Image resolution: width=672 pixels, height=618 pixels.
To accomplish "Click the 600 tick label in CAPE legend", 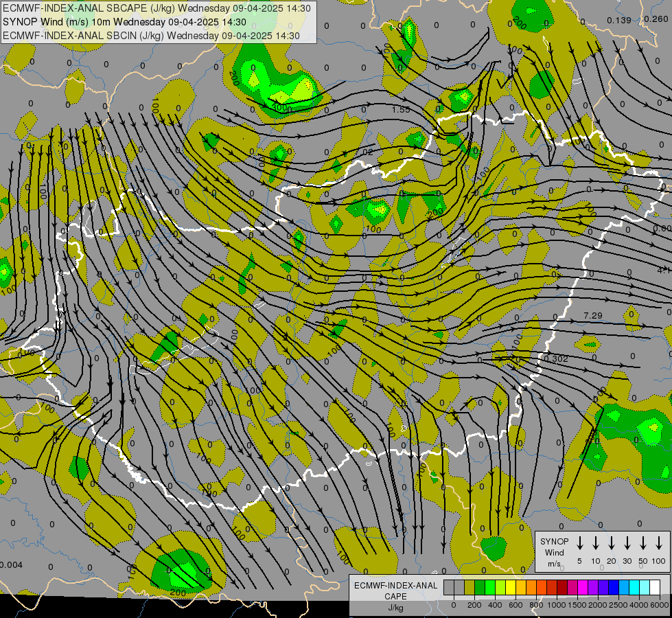I will tap(515, 605).
